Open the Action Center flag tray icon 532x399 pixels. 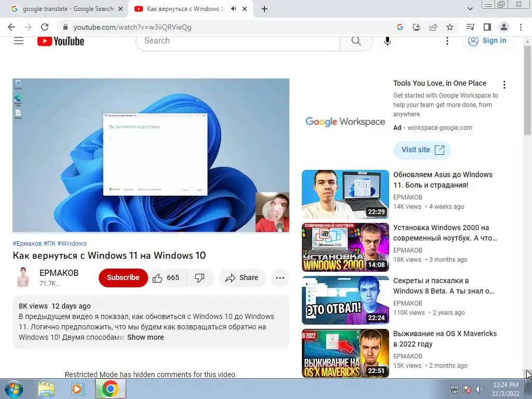point(467,389)
